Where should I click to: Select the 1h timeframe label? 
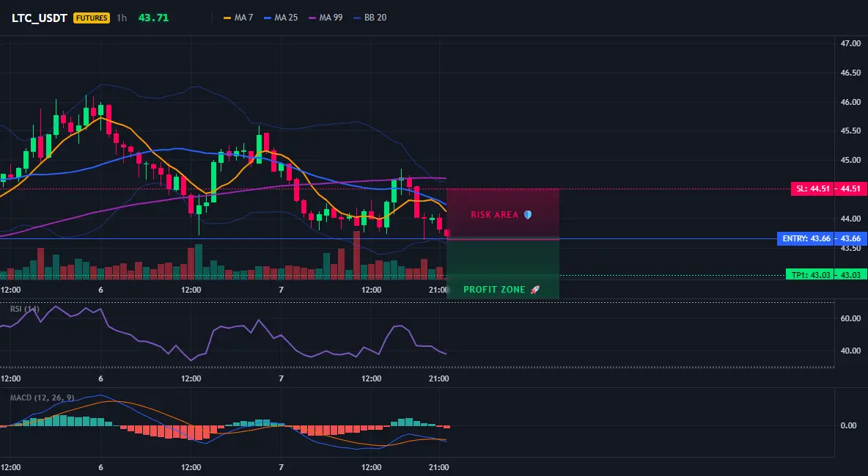pyautogui.click(x=122, y=18)
